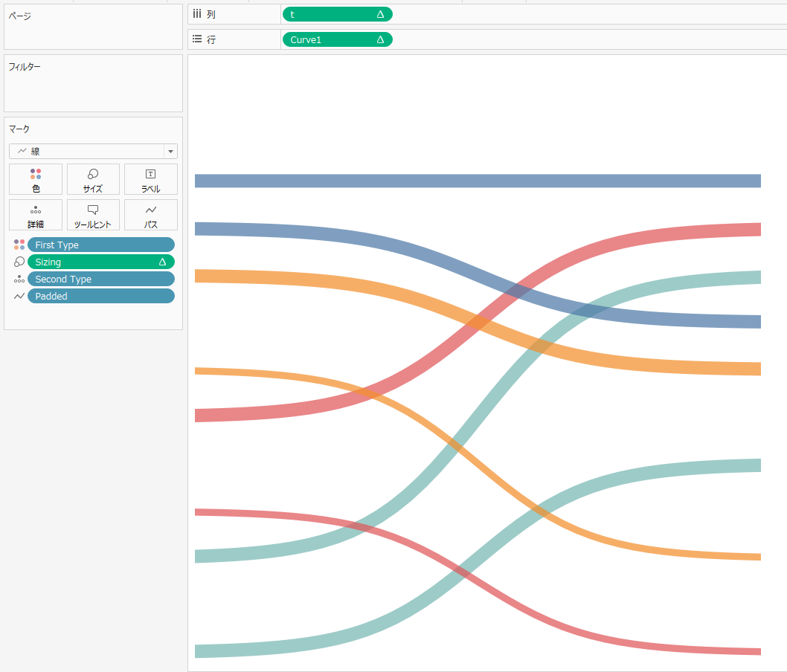Click the ページ pages shelf label

[19, 16]
